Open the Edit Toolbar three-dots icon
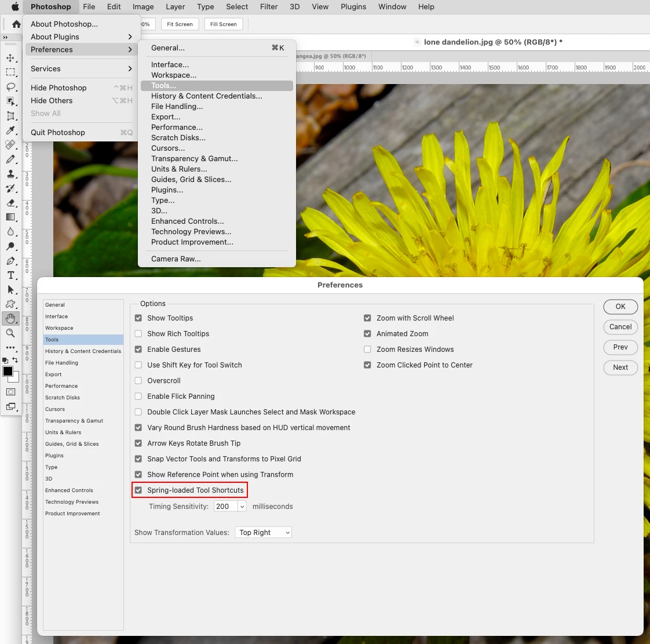 click(x=10, y=347)
